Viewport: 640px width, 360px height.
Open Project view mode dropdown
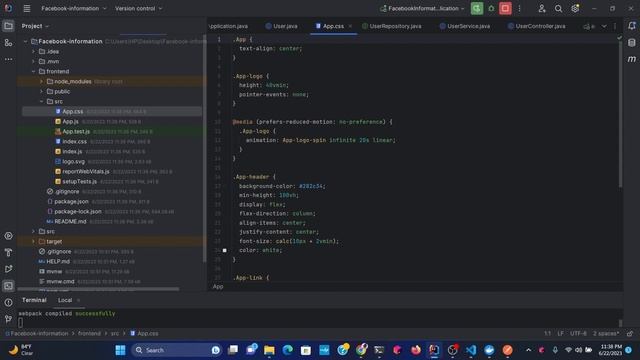36,26
